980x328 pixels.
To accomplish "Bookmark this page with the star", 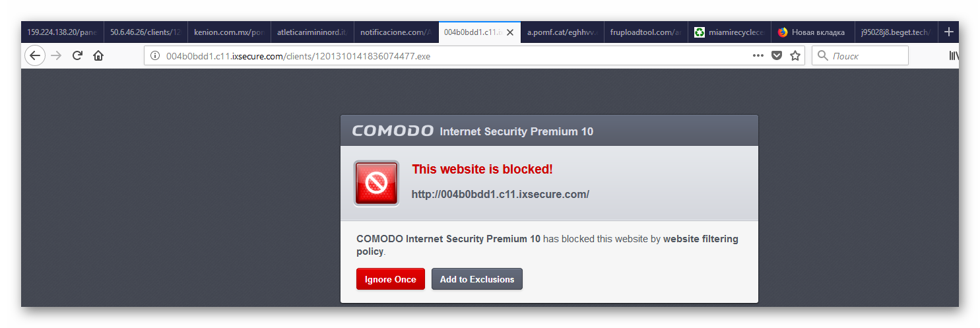I will click(795, 56).
